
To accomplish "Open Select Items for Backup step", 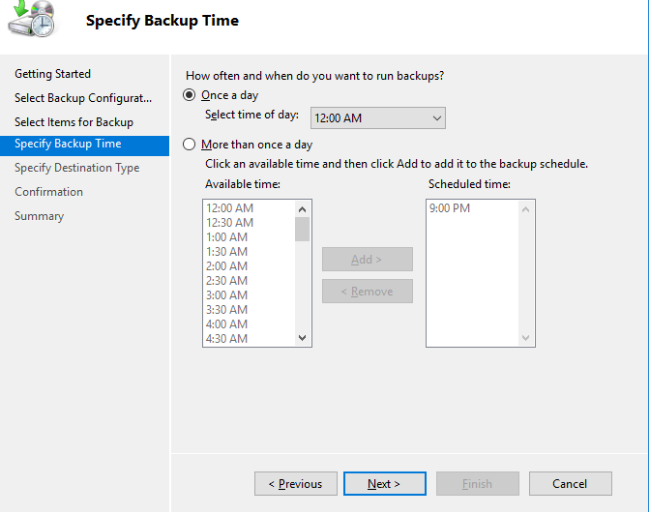I will point(74,122).
